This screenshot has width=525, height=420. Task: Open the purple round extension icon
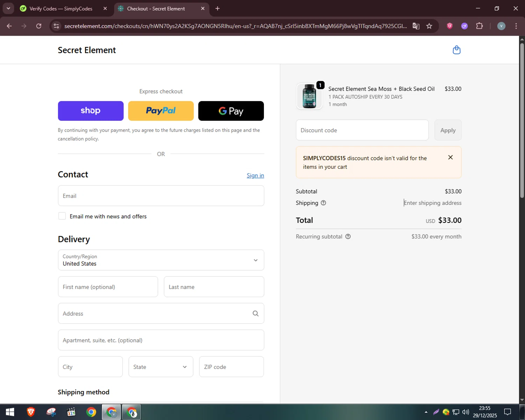tap(464, 26)
